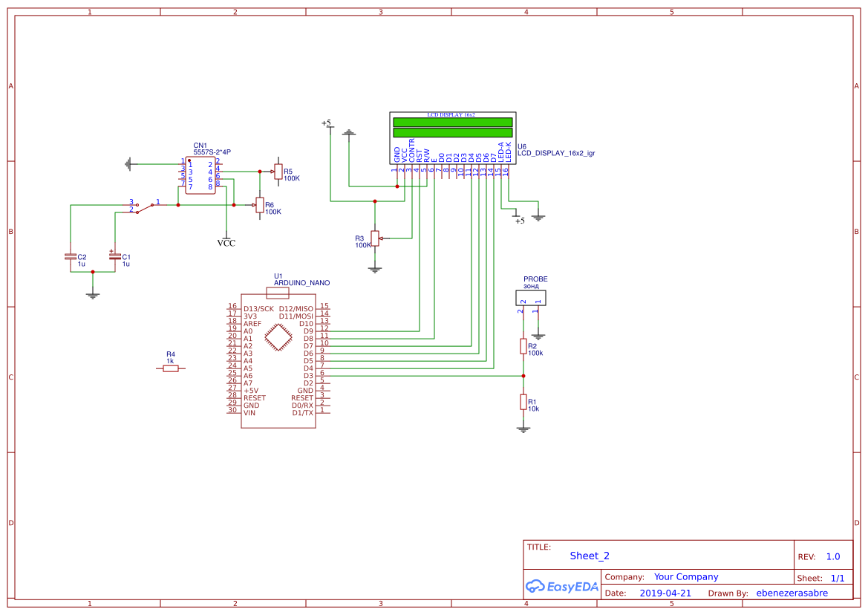Viewport: 868px width, 615px height.
Task: Click the ebenezerasabre drawn-by name
Action: 792,593
